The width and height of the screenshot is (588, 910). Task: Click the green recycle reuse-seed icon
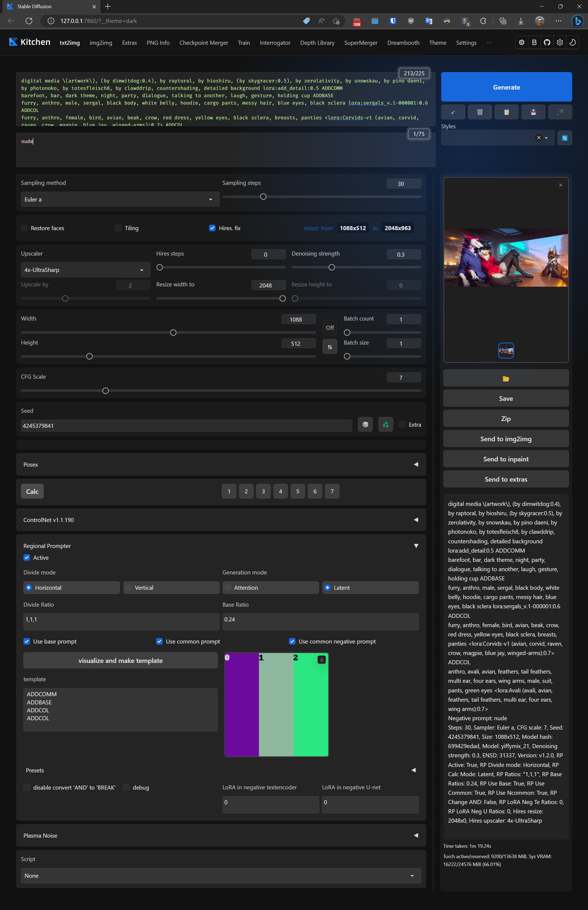pyautogui.click(x=385, y=425)
